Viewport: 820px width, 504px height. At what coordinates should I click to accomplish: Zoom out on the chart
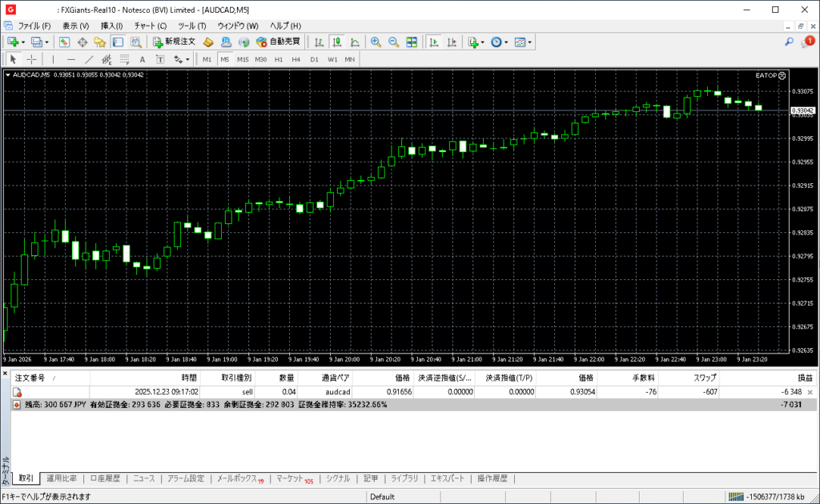(x=393, y=42)
